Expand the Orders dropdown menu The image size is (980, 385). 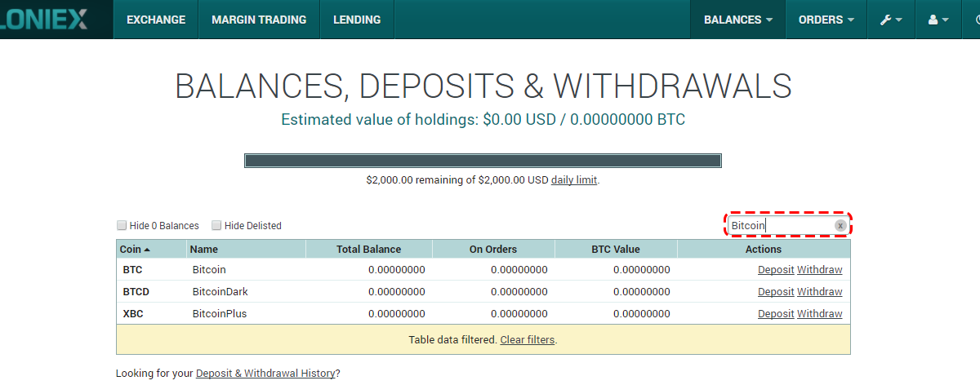click(x=826, y=20)
